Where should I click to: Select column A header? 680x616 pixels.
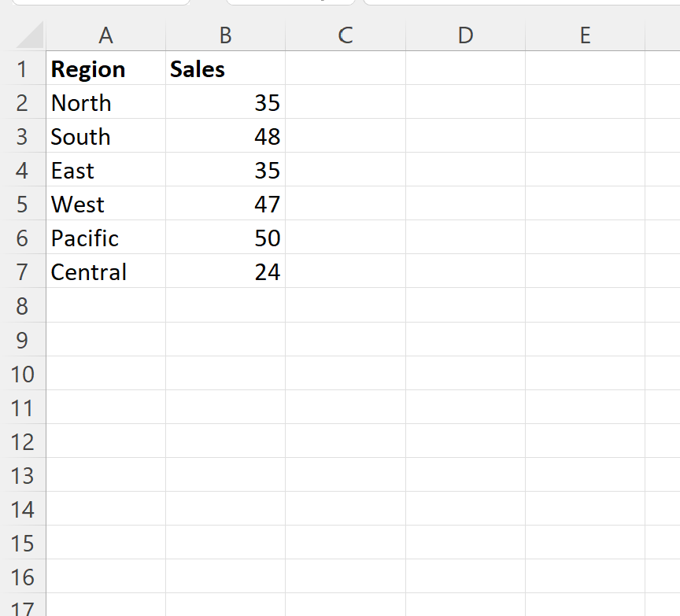[105, 35]
